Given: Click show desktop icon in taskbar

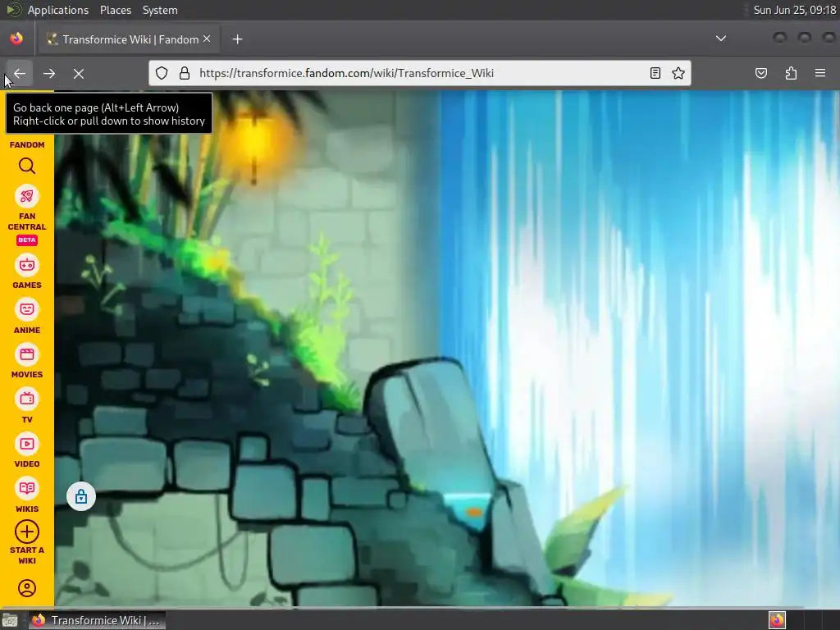Looking at the screenshot, I should coord(10,620).
